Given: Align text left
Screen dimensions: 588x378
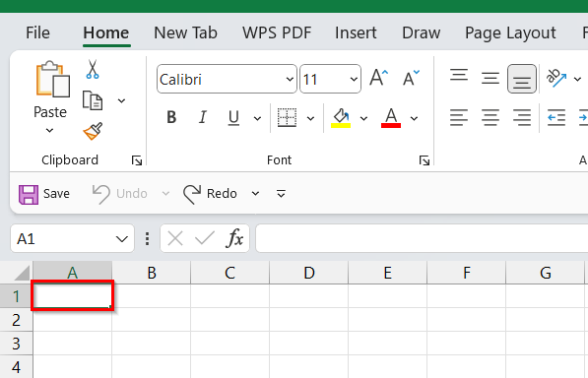Looking at the screenshot, I should point(459,118).
